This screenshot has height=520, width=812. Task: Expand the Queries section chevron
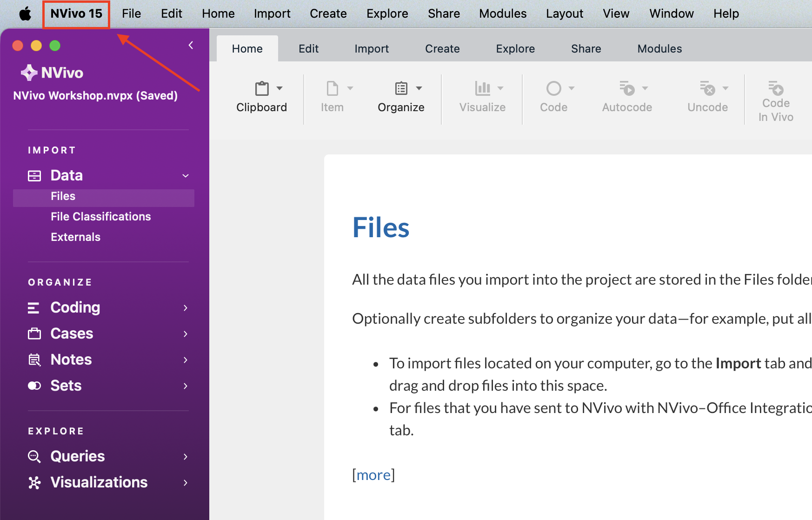coord(186,457)
